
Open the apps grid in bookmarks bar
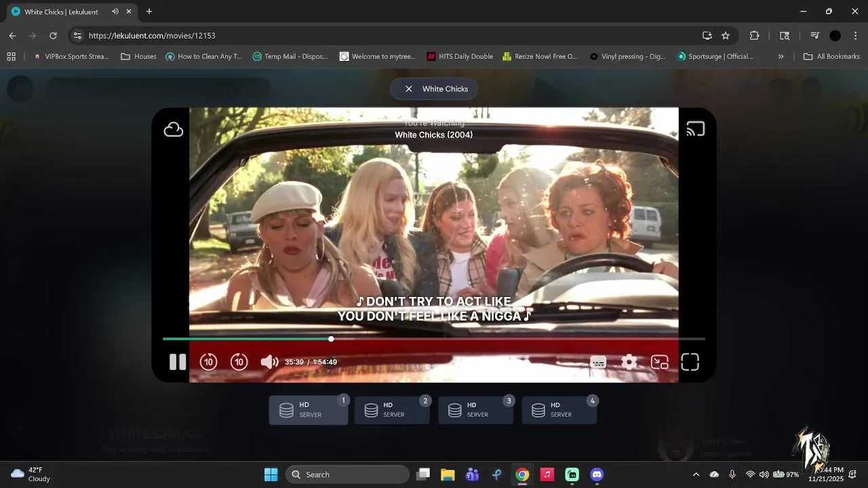(x=11, y=56)
